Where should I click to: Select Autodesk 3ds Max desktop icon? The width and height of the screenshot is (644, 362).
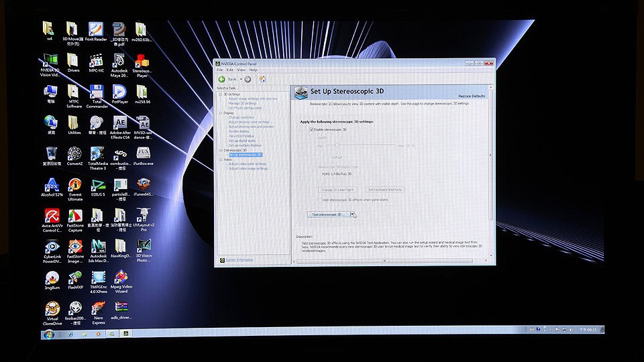98,251
